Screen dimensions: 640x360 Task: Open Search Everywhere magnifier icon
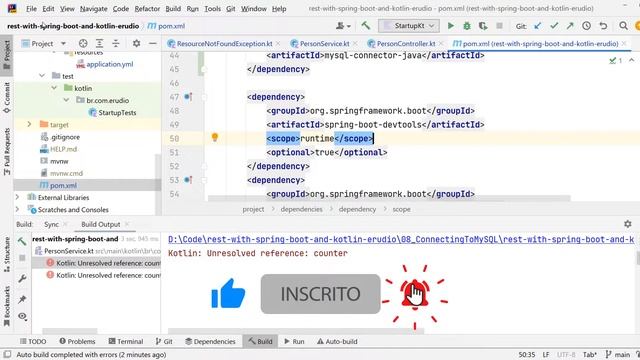coord(623,26)
